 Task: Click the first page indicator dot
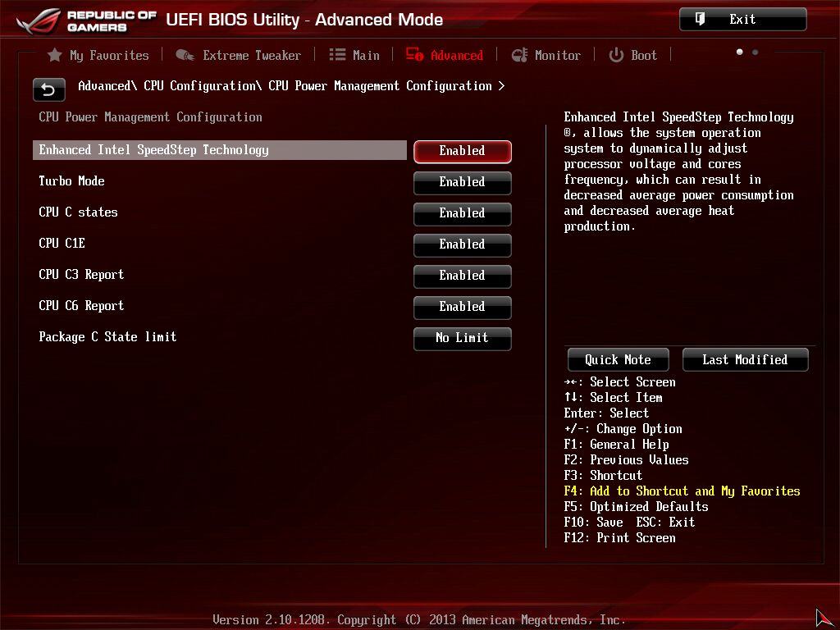(740, 52)
